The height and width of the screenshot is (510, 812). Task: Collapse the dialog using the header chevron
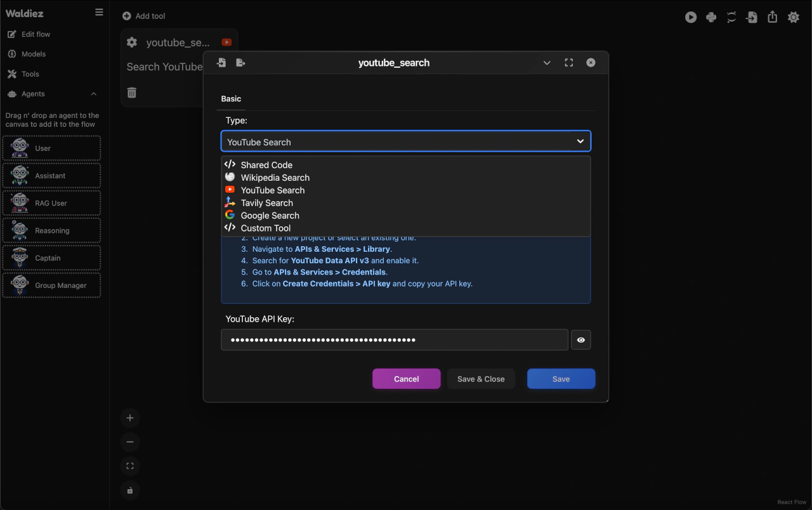(x=547, y=63)
